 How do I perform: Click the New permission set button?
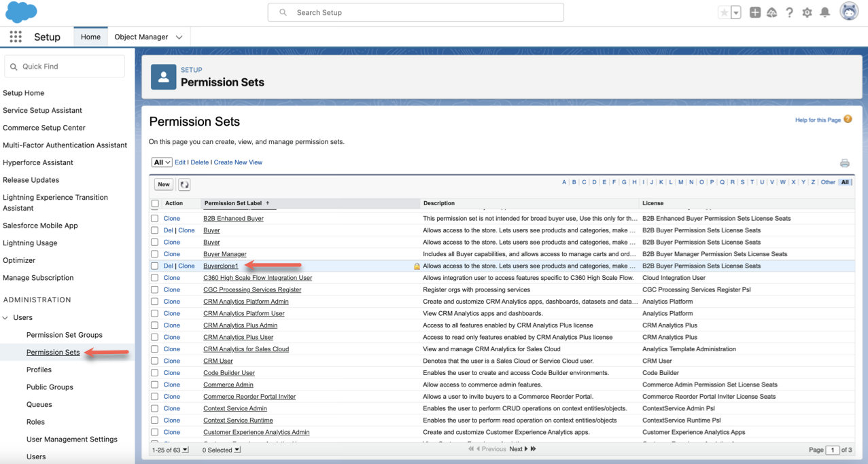click(164, 184)
